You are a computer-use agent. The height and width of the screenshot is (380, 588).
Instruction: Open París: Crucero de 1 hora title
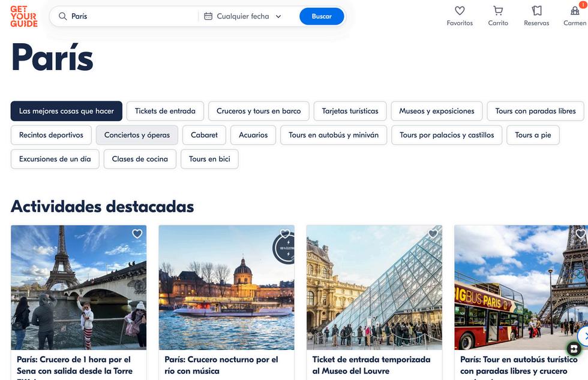point(74,367)
